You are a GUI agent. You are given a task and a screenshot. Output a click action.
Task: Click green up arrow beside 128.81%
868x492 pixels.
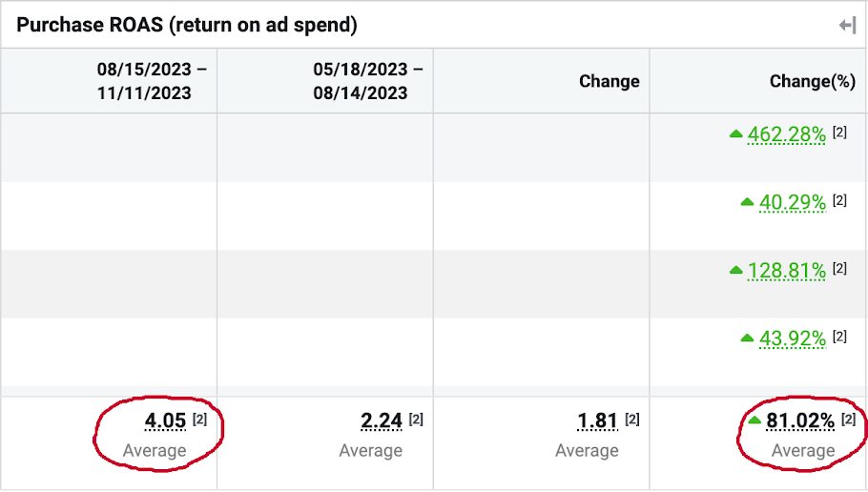735,271
